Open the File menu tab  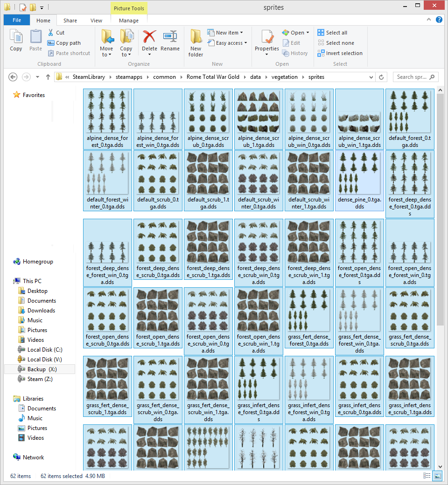tap(17, 20)
